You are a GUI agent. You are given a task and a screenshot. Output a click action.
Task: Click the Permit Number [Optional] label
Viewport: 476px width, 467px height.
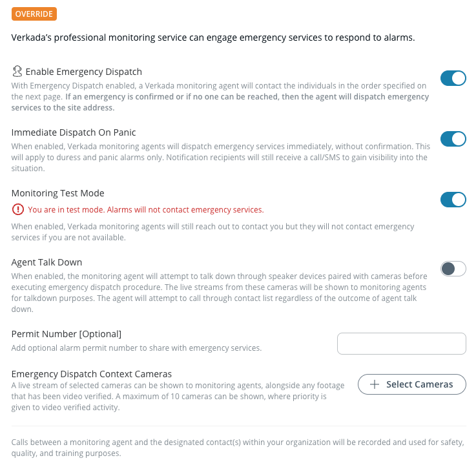(x=67, y=334)
